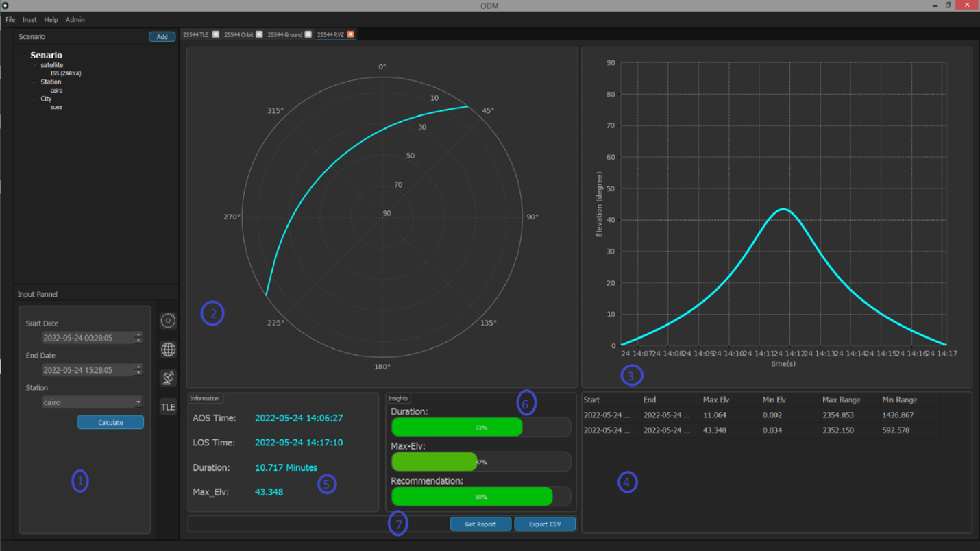Click the Export CSV button
The height and width of the screenshot is (551, 980).
click(x=545, y=524)
